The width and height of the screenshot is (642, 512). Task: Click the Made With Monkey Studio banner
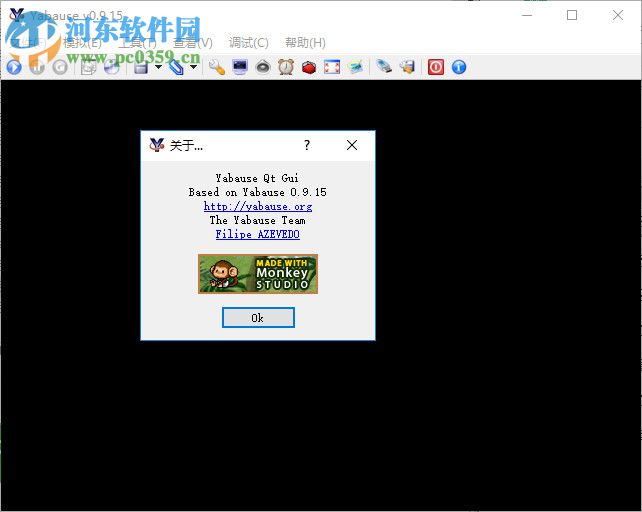click(x=258, y=274)
